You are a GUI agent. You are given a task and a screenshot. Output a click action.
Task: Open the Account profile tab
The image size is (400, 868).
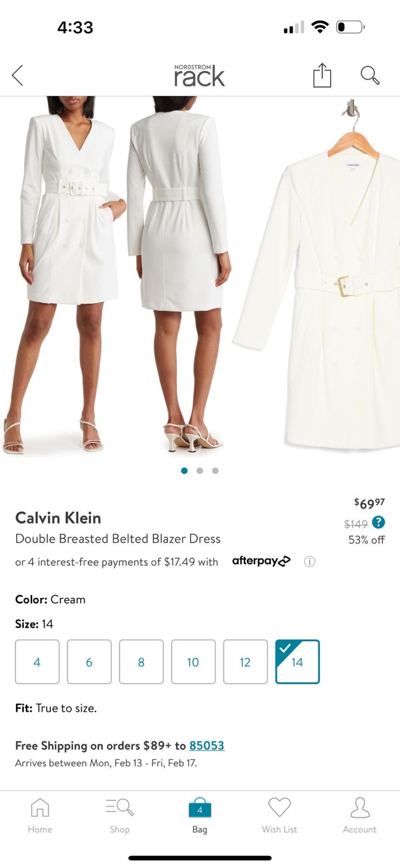coord(359,815)
